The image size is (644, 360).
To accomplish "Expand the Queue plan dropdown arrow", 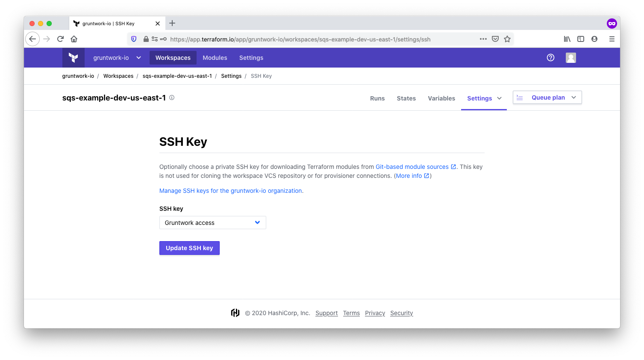I will (x=573, y=97).
